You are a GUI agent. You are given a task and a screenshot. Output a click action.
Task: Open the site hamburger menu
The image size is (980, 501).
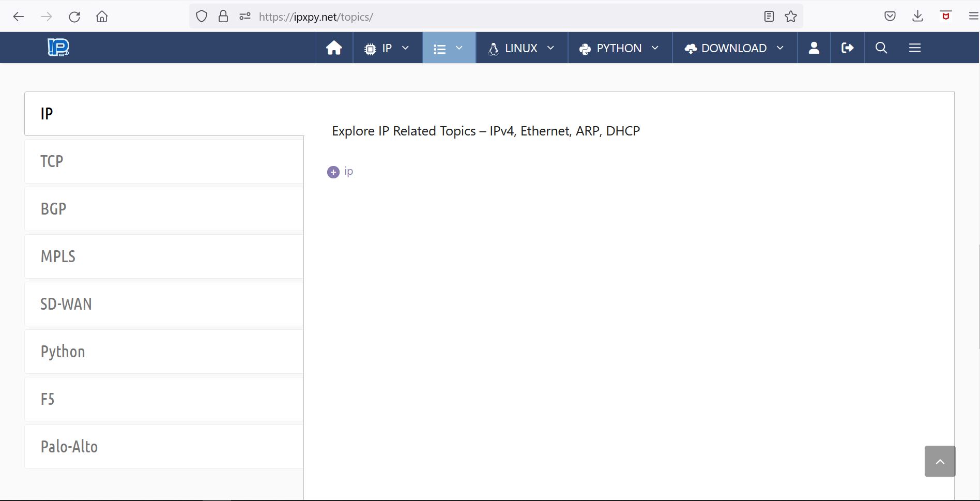(x=915, y=48)
